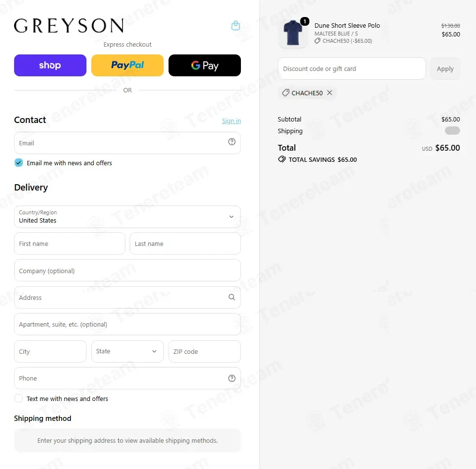Click the phone help question mark icon
Viewport: 476px width, 469px height.
(x=232, y=378)
